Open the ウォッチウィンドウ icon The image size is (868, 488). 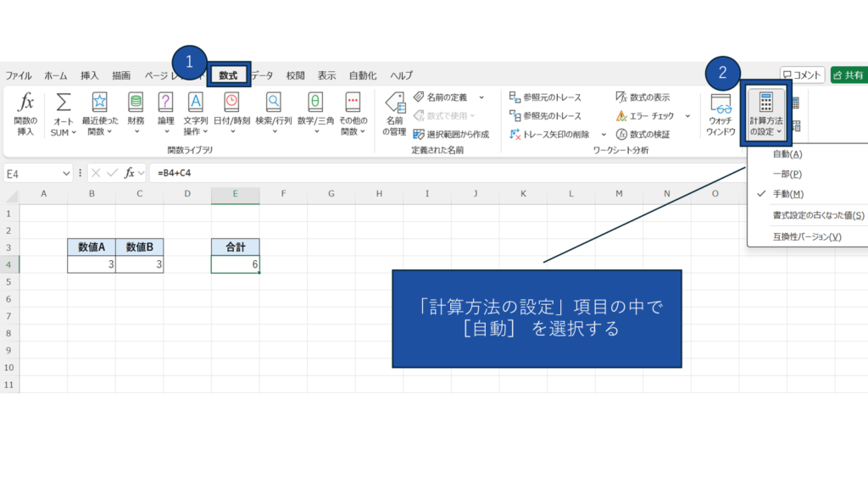721,106
